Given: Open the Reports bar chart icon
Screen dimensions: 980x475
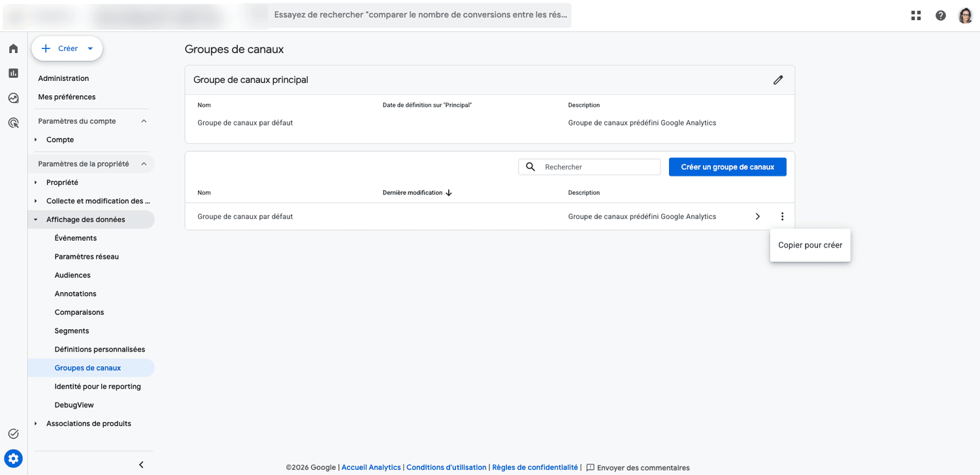Looking at the screenshot, I should [x=13, y=73].
